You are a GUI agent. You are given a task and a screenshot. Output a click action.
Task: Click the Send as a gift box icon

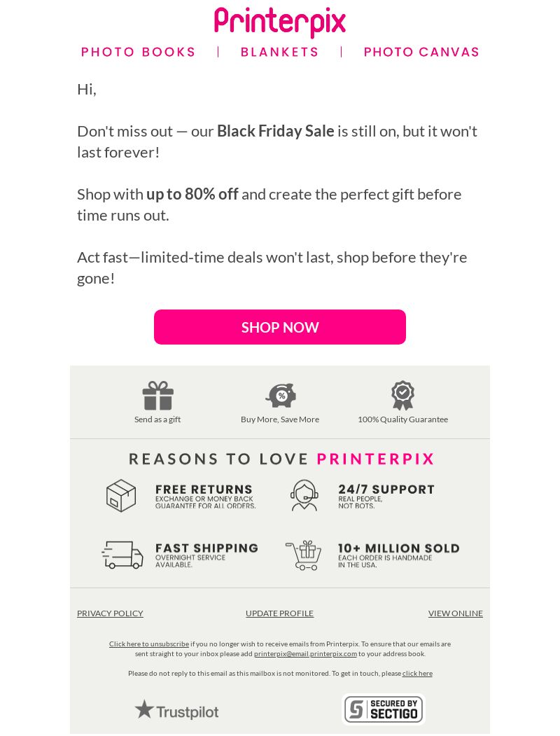point(157,396)
